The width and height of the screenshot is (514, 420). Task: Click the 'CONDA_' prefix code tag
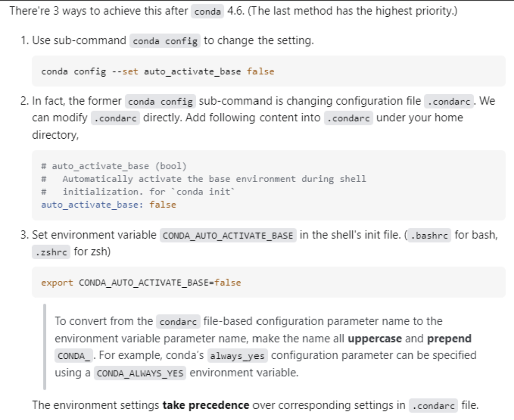[74, 356]
